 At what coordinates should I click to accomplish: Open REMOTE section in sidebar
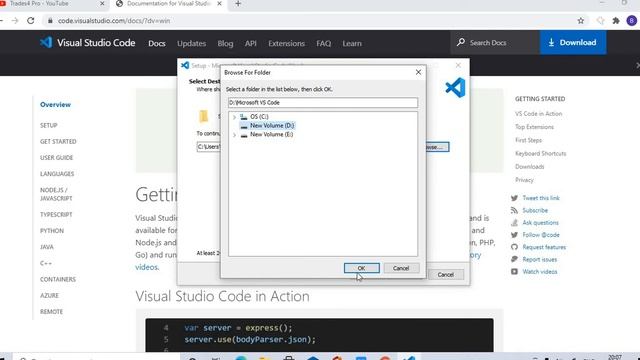[51, 311]
